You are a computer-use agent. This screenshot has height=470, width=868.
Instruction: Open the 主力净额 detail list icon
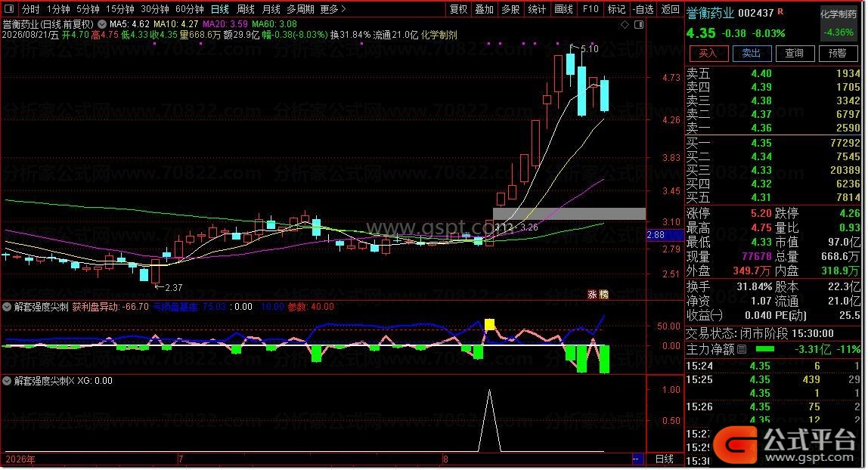[742, 349]
